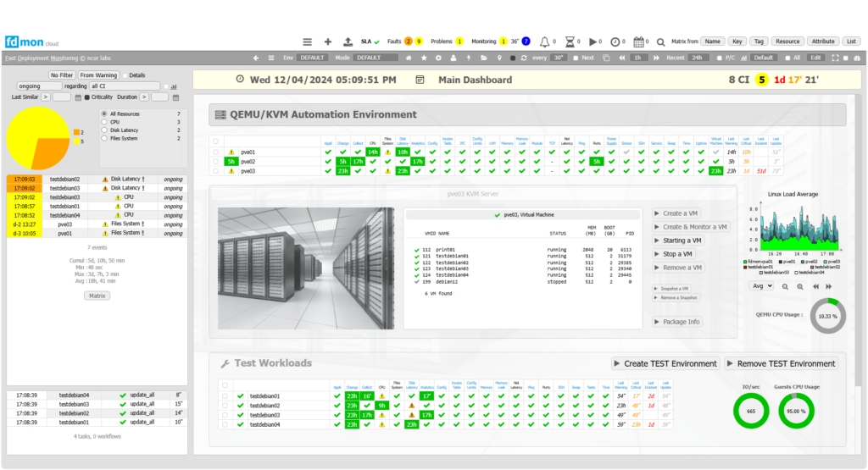Click the No Filter button

[61, 75]
